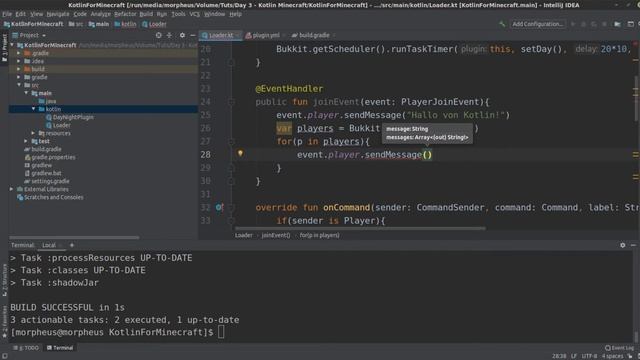Click the build hammer icon

[x=502, y=24]
